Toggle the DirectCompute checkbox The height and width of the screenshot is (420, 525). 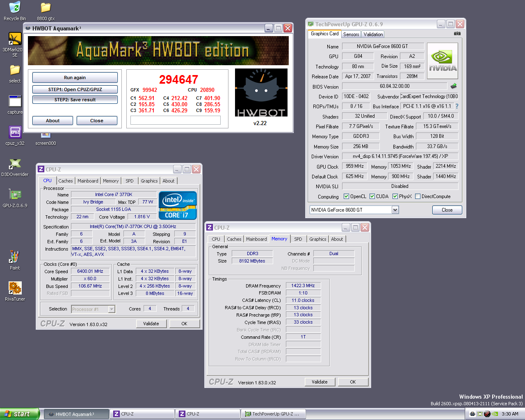click(x=418, y=196)
